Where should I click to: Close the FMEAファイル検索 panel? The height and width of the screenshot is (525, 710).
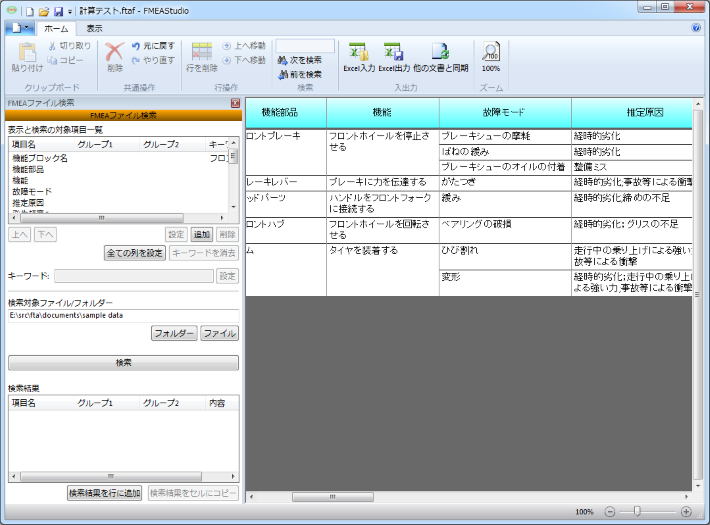pos(235,103)
